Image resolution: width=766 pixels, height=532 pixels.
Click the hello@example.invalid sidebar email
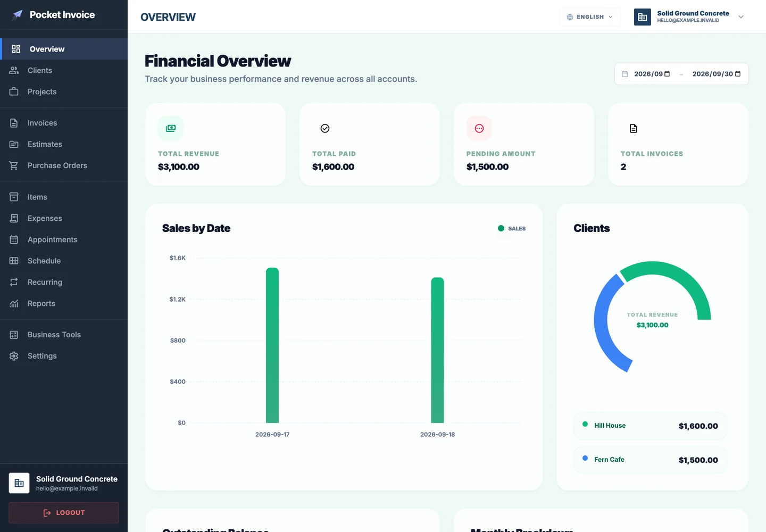(67, 488)
